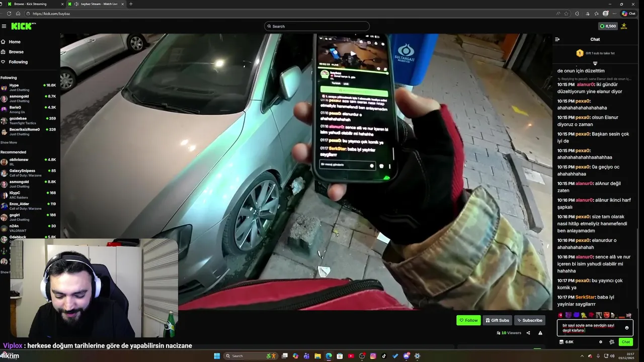
Task: Open the Kick hamburger menu
Action: 4,26
